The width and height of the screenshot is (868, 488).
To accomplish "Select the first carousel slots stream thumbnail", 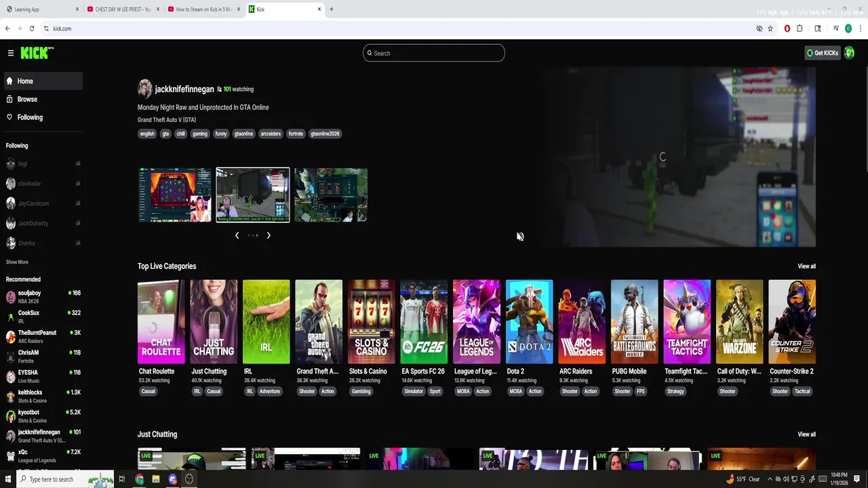I will (175, 195).
